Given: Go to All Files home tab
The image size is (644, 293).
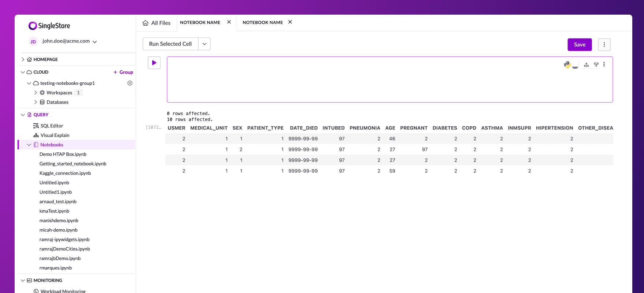Looking at the screenshot, I should pos(157,23).
